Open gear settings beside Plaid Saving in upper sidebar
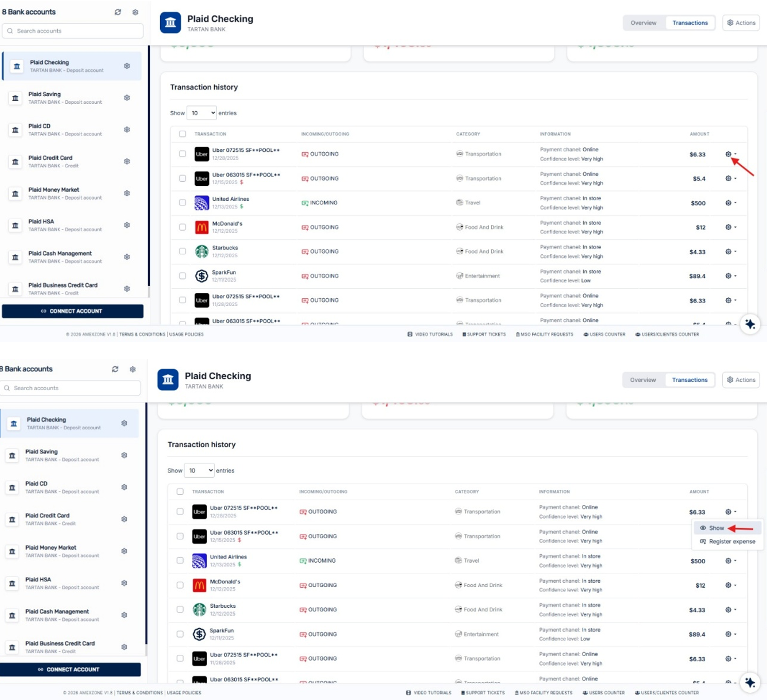This screenshot has height=700, width=767. (127, 98)
